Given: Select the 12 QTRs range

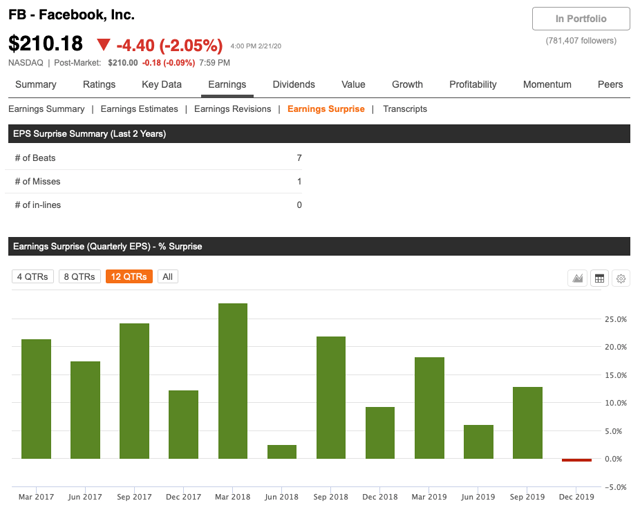Looking at the screenshot, I should click(129, 277).
